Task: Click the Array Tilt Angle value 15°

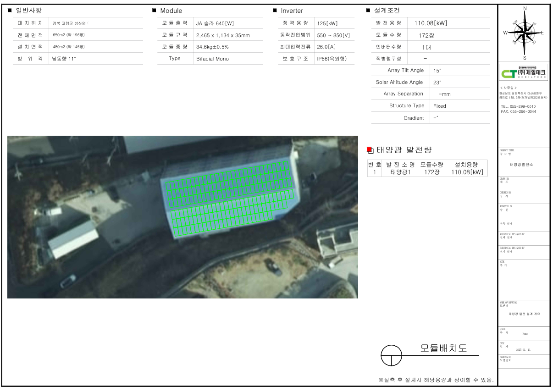Action: click(437, 71)
